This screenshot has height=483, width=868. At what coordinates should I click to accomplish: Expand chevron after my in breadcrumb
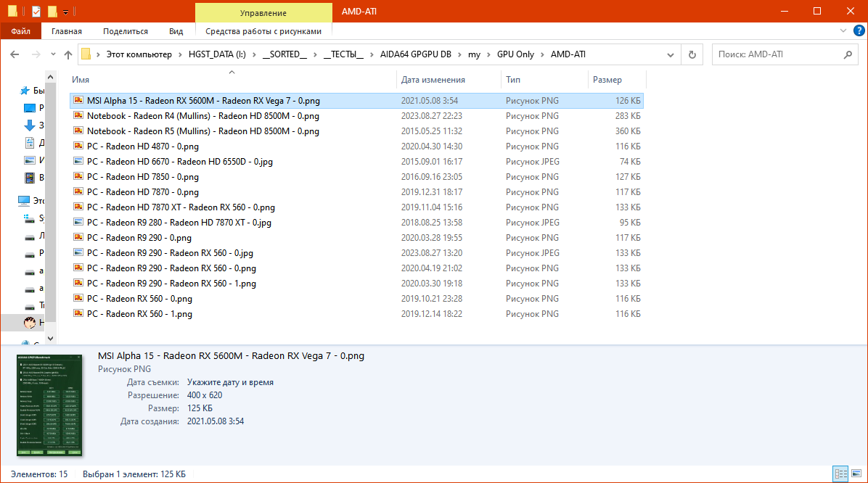(488, 54)
